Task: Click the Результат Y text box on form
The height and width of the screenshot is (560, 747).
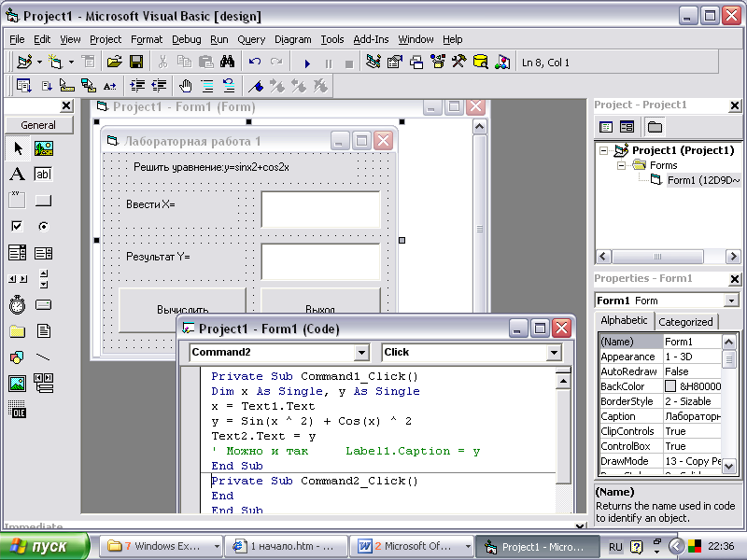Action: click(x=320, y=262)
